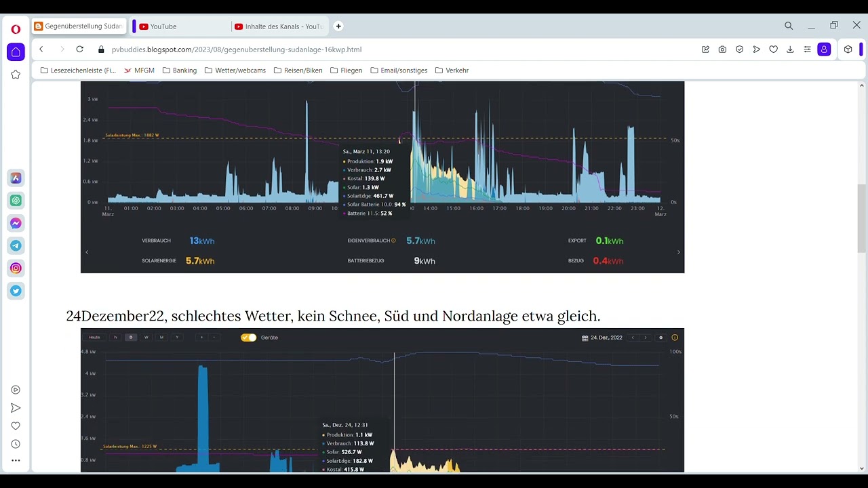Image resolution: width=868 pixels, height=488 pixels.
Task: Open sidebar three-dots setup menu
Action: click(x=16, y=460)
